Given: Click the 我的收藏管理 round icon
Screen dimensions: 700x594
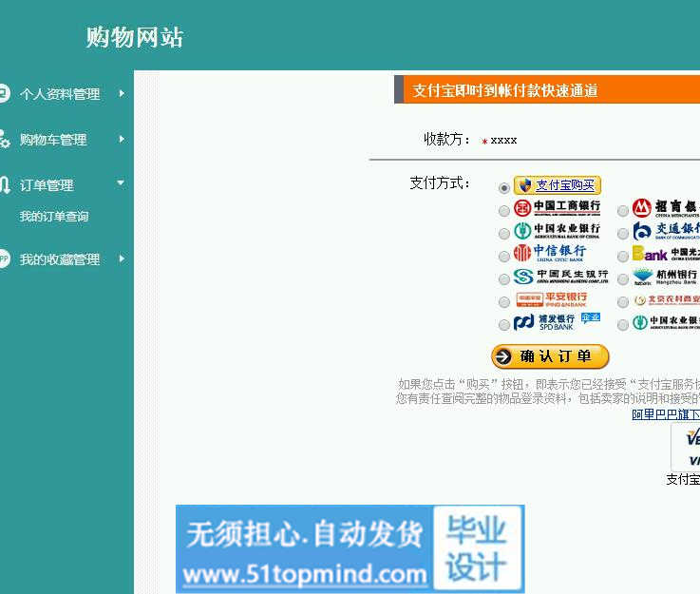Looking at the screenshot, I should pos(4,259).
